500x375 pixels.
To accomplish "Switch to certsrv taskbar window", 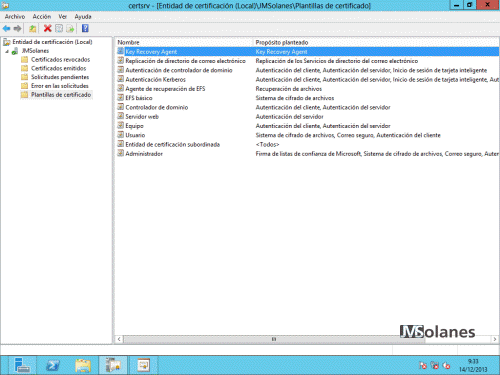I will [x=113, y=365].
